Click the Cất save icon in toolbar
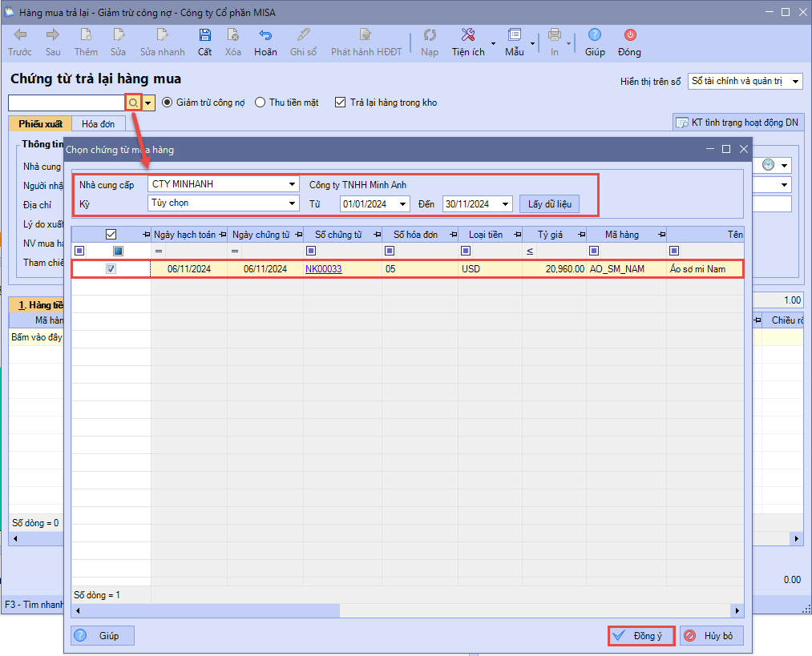 point(205,35)
